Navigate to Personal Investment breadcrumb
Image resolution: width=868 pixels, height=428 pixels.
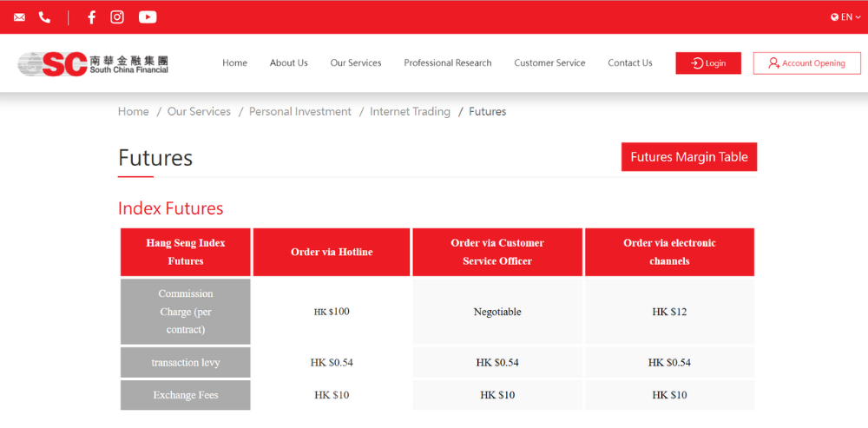pos(299,112)
